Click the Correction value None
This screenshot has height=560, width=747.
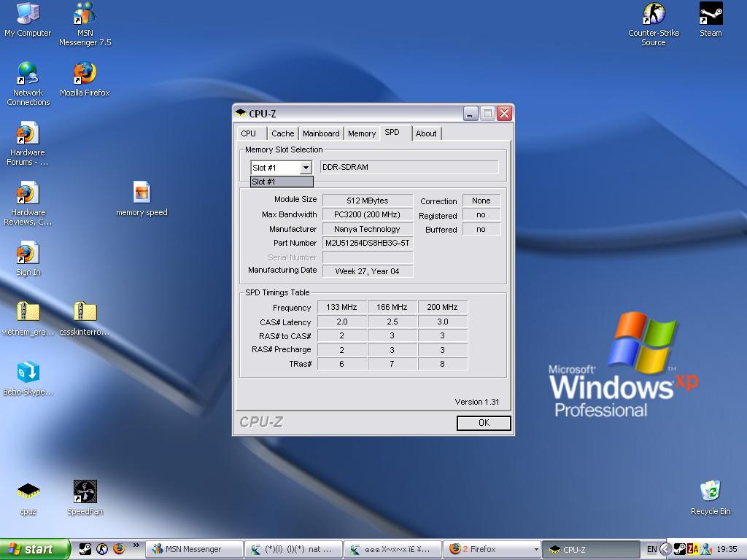pos(481,201)
